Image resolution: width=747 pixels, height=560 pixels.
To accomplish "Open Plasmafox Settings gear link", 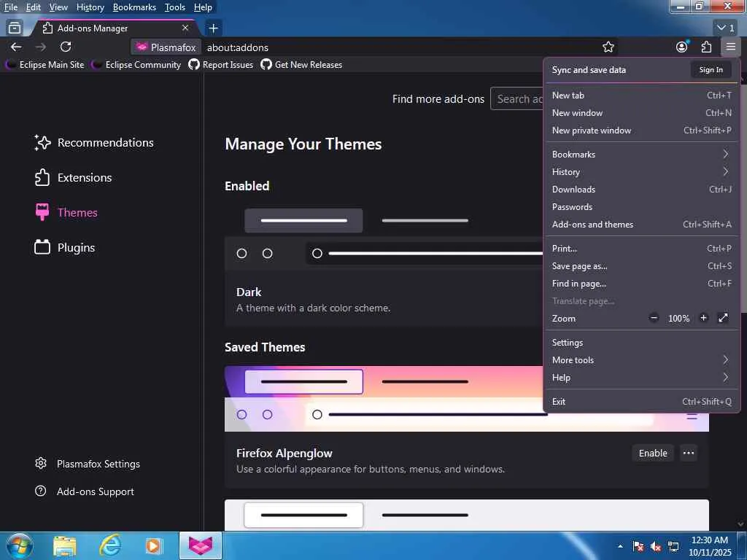I will (88, 464).
